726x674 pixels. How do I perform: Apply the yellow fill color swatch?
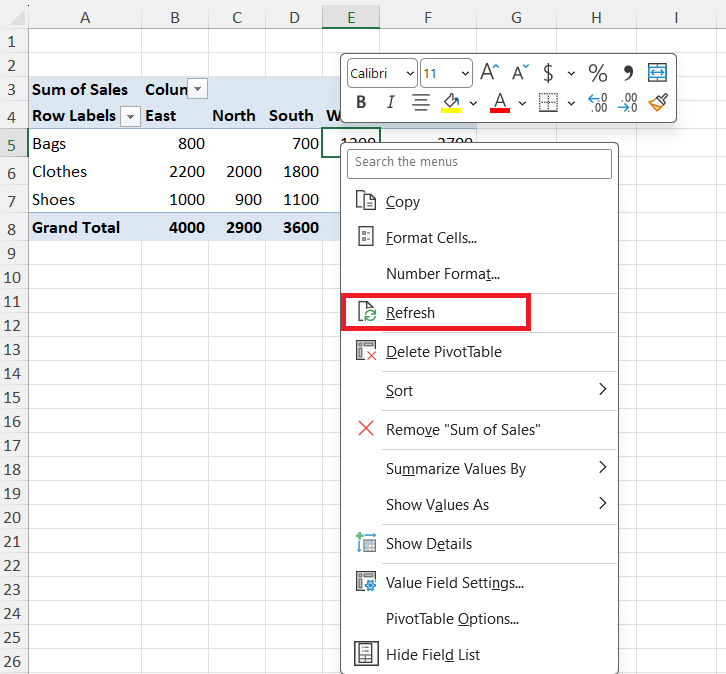(x=451, y=102)
